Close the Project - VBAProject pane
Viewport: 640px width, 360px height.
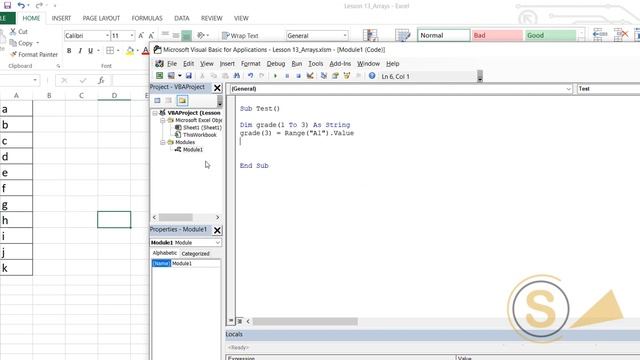pyautogui.click(x=217, y=88)
